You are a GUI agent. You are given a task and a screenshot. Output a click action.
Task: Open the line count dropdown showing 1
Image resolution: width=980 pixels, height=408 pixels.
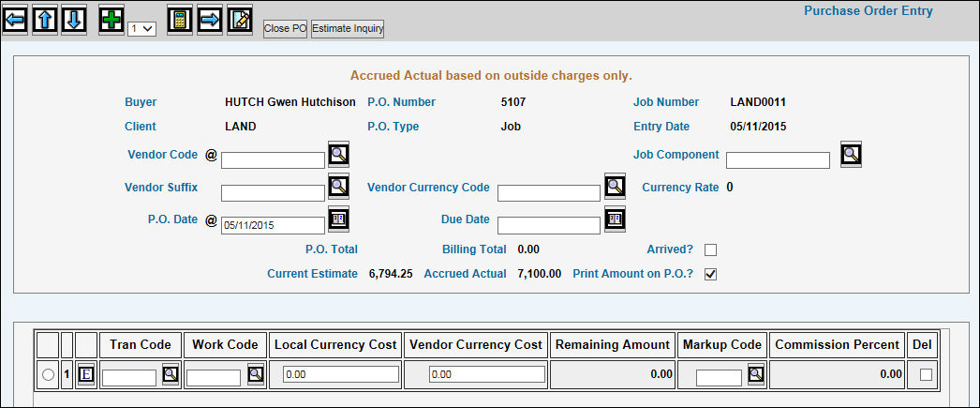coord(141,28)
